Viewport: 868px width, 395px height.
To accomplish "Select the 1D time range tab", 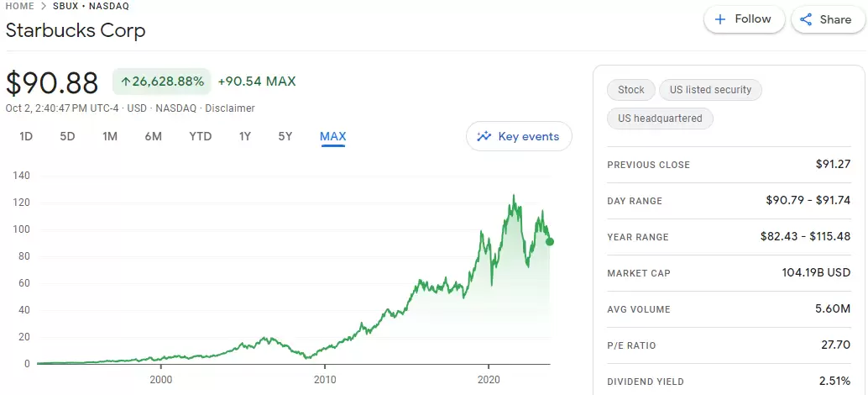I will coord(26,136).
